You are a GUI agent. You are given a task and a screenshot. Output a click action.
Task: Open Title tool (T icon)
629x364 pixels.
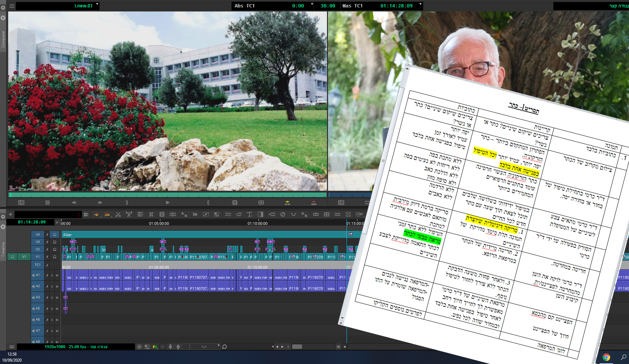pyautogui.click(x=249, y=214)
